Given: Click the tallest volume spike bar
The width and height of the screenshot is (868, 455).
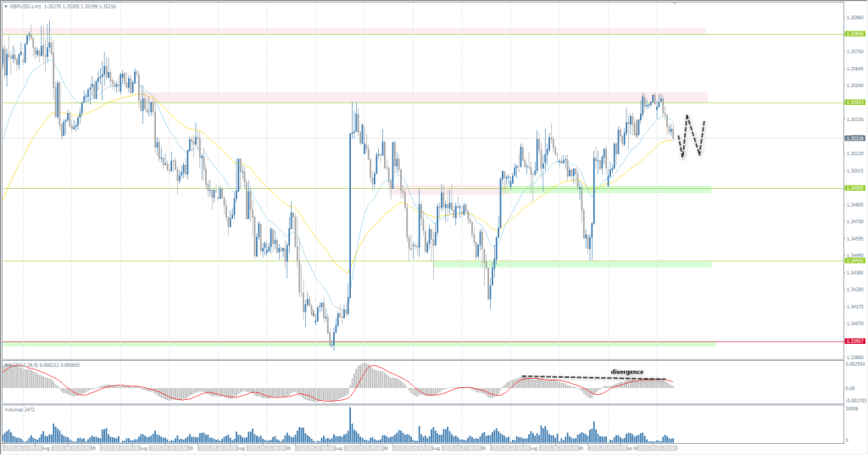Looking at the screenshot, I should 349,424.
